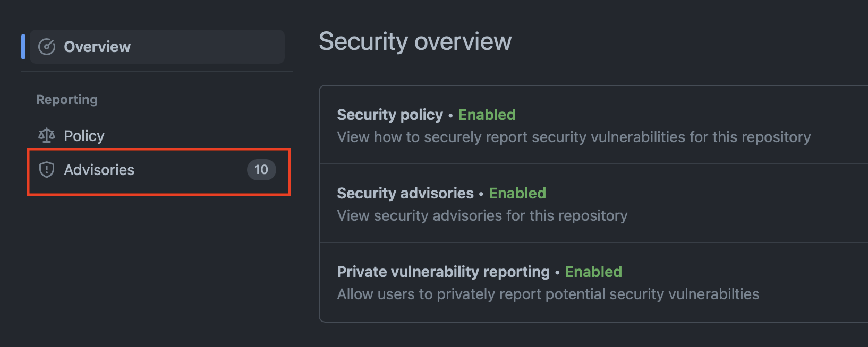Click the Overview gauge icon

[x=47, y=47]
